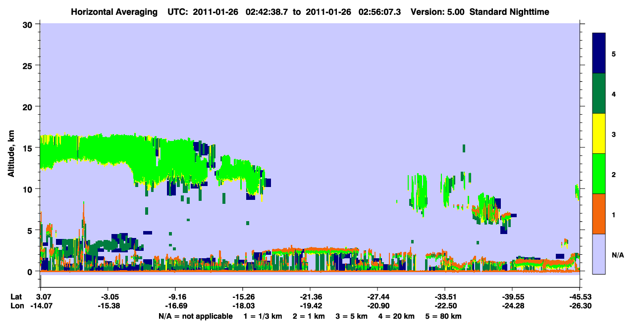Screen dimensions: 644x330
Task: Click the y-axis tick label 25
Action: (x=29, y=65)
